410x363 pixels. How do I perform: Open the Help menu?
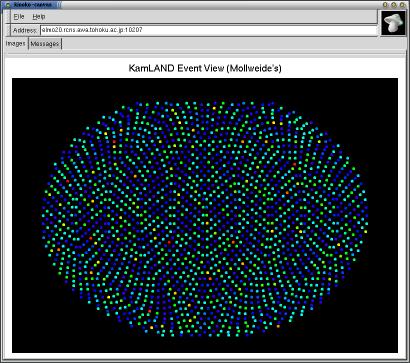pyautogui.click(x=39, y=17)
